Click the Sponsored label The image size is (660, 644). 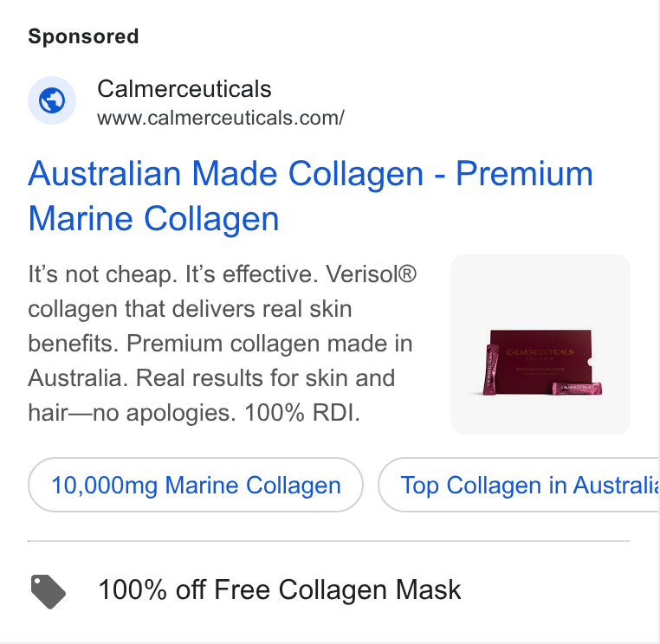83,36
